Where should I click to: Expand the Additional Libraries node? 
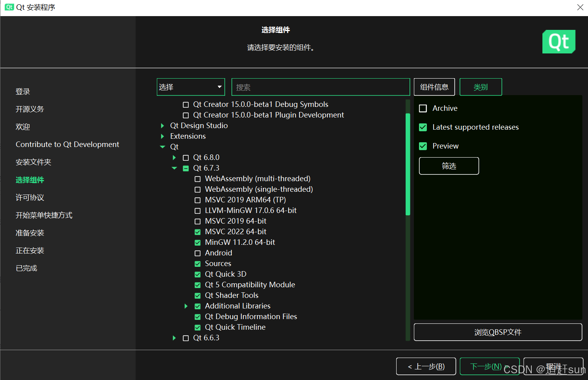[x=186, y=306]
